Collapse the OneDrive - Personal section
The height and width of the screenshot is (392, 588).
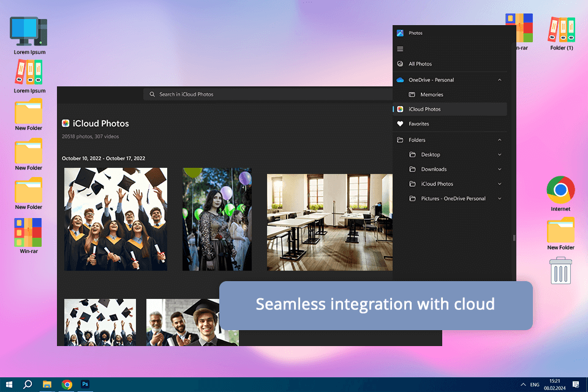click(x=500, y=80)
